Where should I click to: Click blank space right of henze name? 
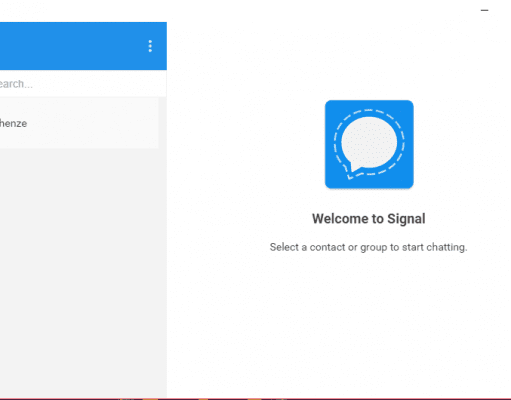pyautogui.click(x=93, y=123)
